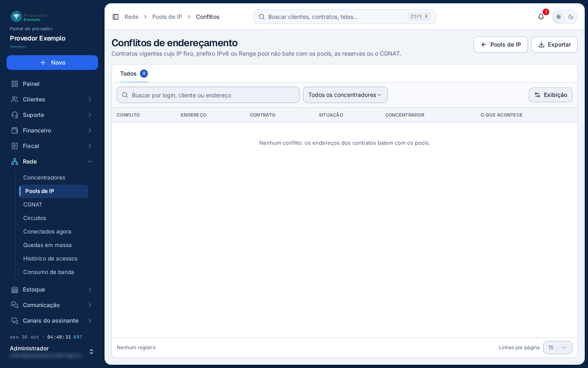Expand the Suporte menu chevron
The width and height of the screenshot is (588, 368).
[x=90, y=115]
